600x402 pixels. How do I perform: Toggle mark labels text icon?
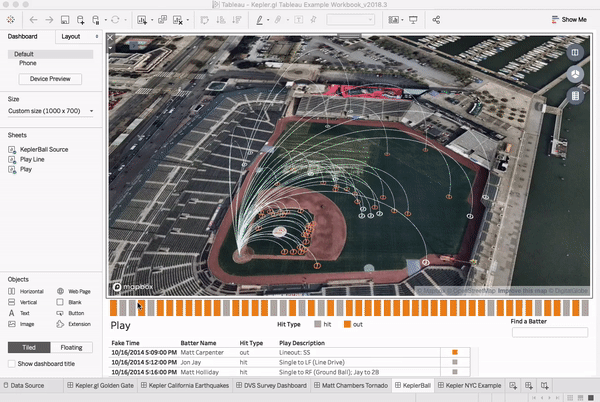click(298, 20)
